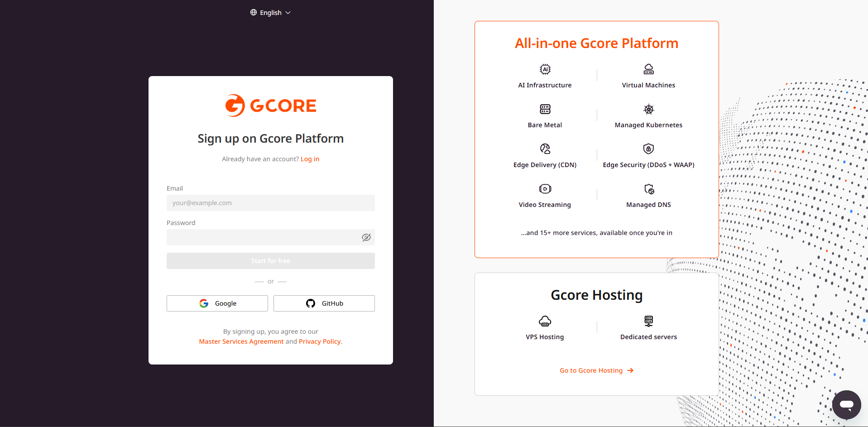
Task: Click the AI Infrastructure label
Action: [545, 85]
